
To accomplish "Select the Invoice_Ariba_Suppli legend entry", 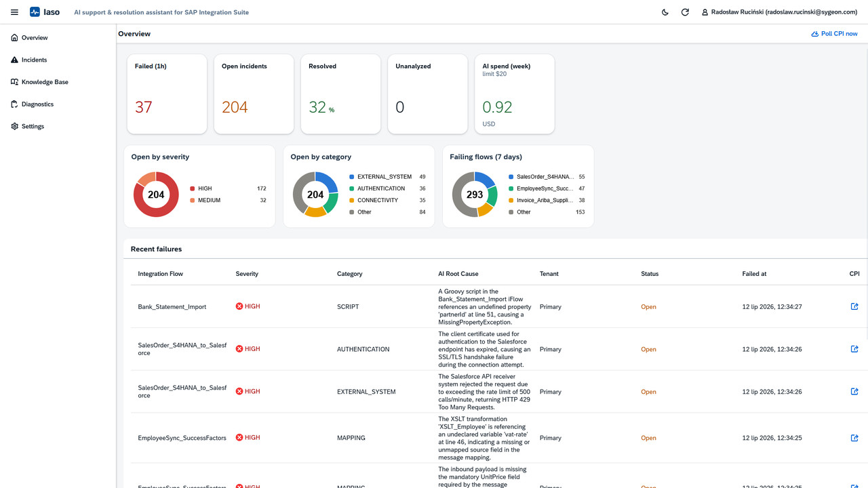I will 545,201.
